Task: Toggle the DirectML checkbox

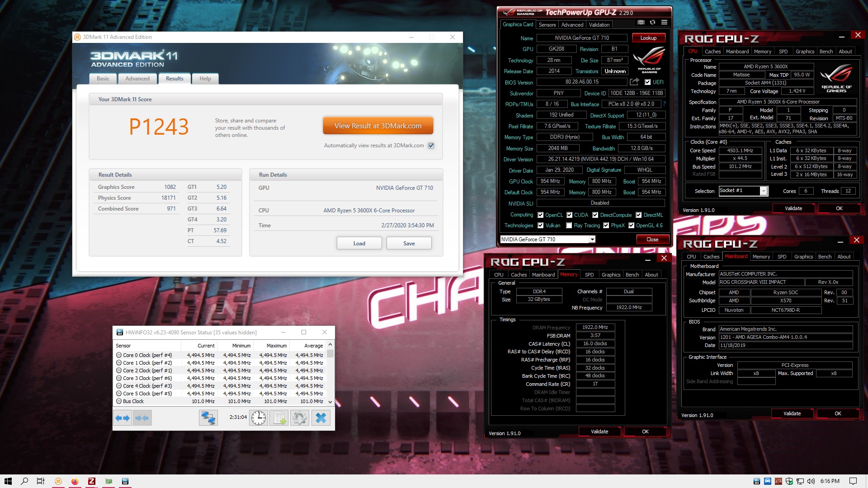Action: pyautogui.click(x=639, y=215)
